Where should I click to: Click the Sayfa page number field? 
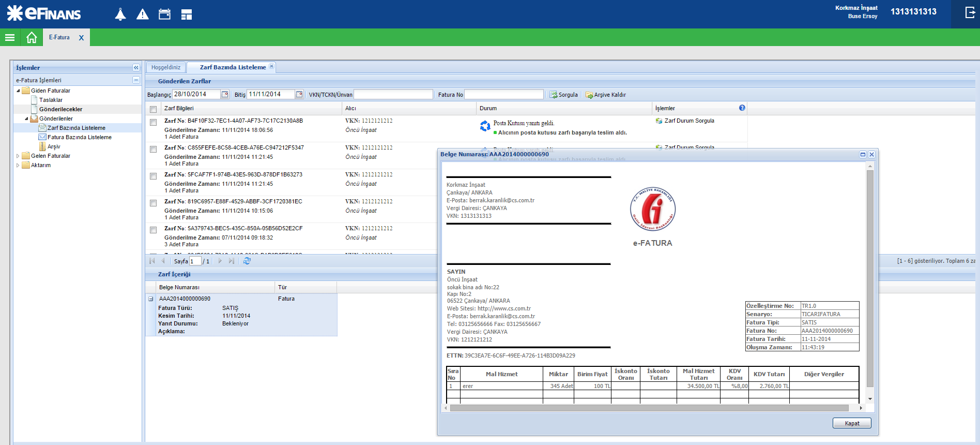tap(195, 261)
